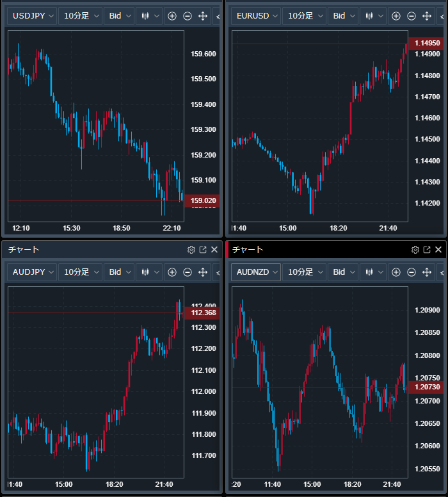Zoom in on the EURUSD chart
448x497 pixels.
tap(396, 16)
